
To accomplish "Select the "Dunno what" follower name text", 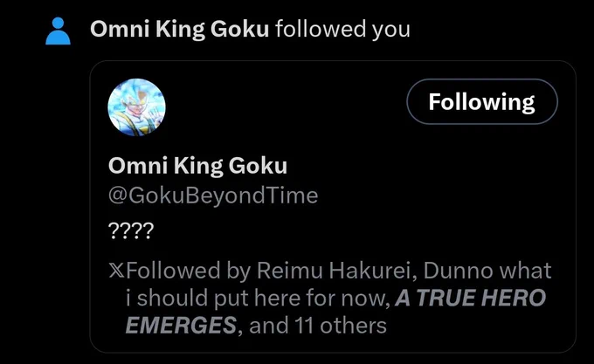I will point(487,271).
